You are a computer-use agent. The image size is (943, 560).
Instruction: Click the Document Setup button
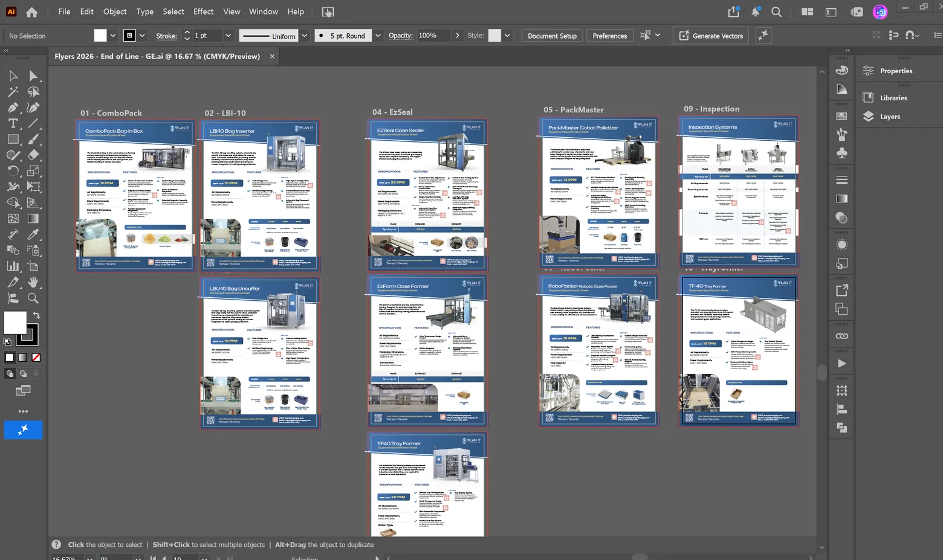(x=552, y=36)
